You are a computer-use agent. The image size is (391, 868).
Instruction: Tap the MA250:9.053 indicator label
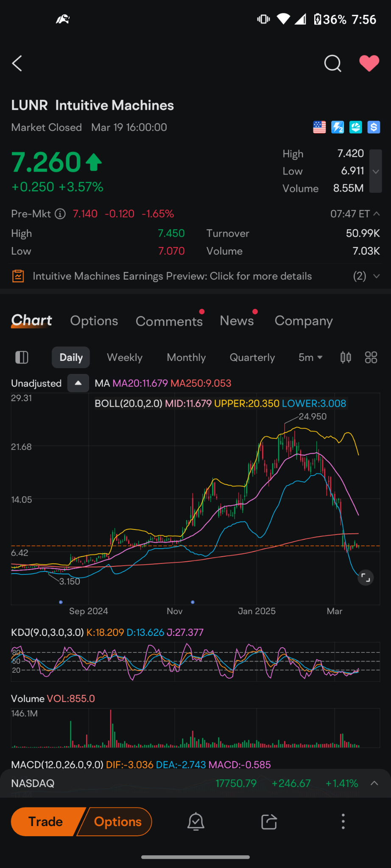tap(201, 383)
